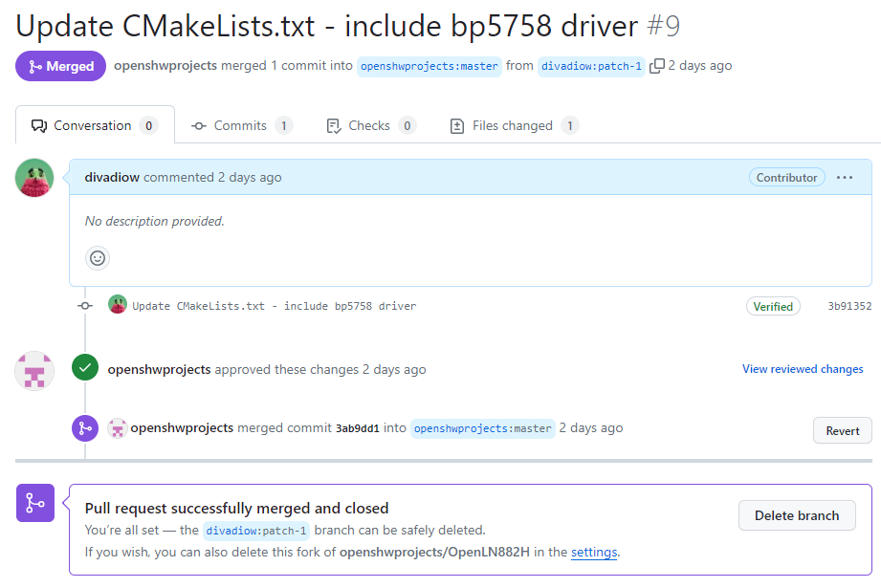This screenshot has width=881, height=588.
Task: Click View reviewed changes link
Action: [803, 369]
